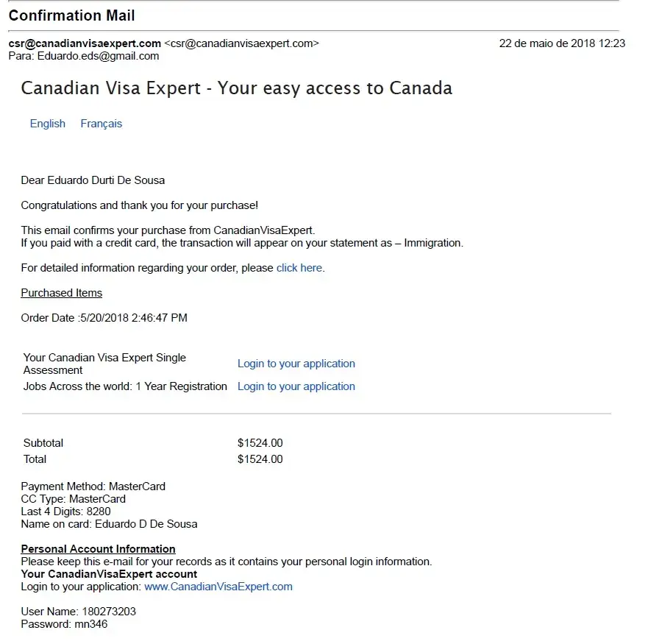The height and width of the screenshot is (644, 648).
Task: Click the Payment Method: MasterCard line
Action: pos(93,486)
